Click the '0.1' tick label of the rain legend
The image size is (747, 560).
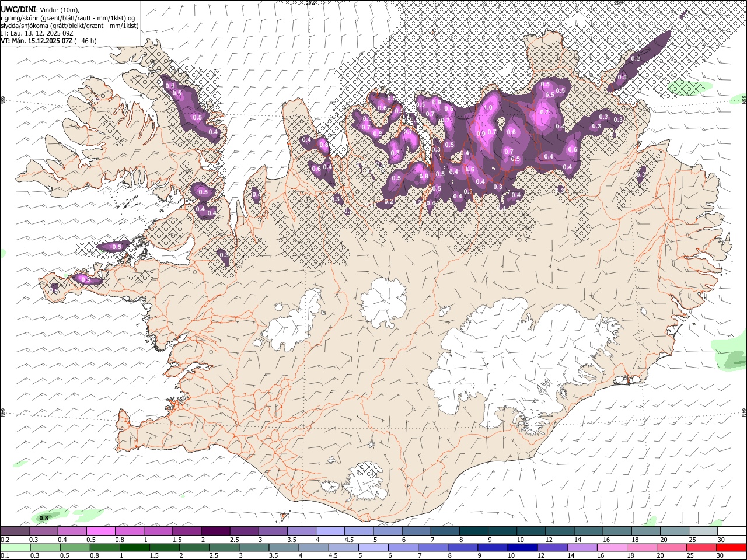coord(5,556)
